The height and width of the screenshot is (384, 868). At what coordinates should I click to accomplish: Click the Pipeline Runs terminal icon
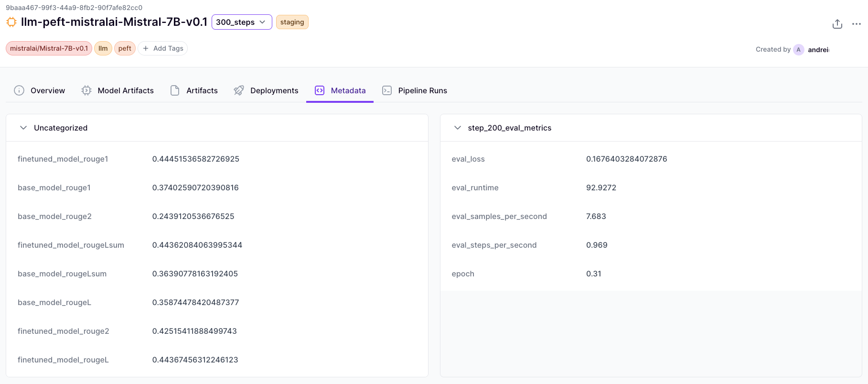click(387, 90)
